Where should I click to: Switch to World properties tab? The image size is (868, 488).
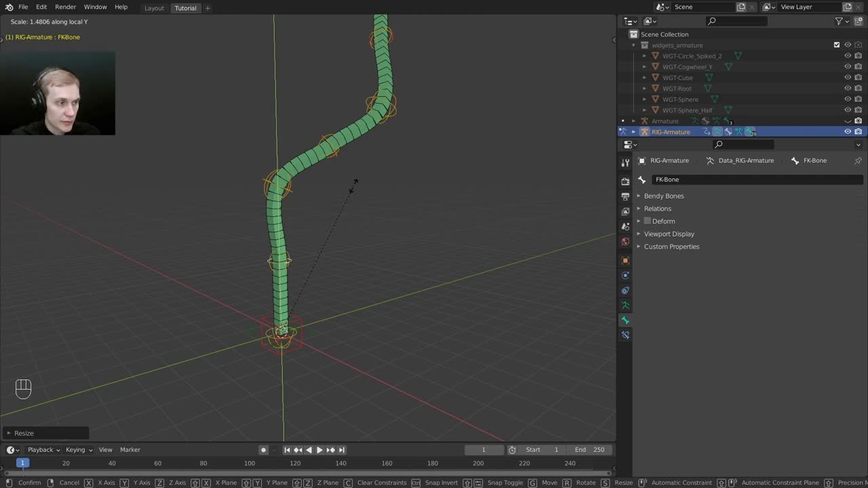(x=625, y=241)
